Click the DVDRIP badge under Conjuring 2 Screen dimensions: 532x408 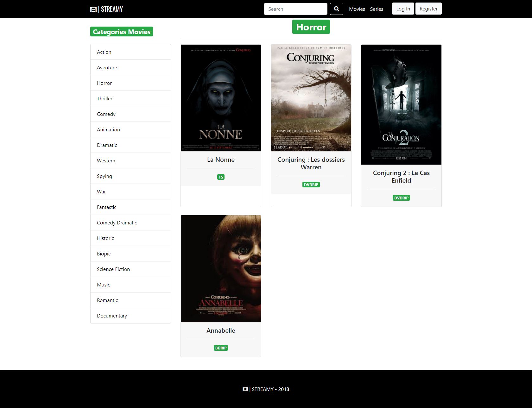tap(401, 198)
